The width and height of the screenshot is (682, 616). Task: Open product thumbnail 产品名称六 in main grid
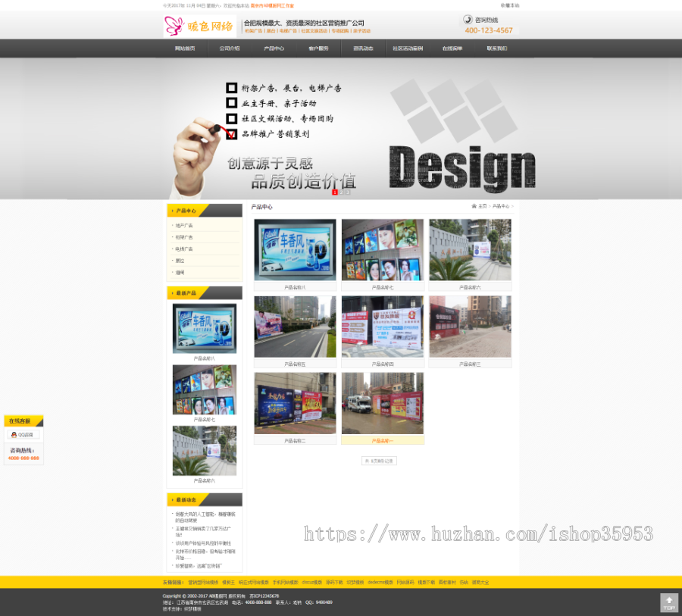pos(470,250)
